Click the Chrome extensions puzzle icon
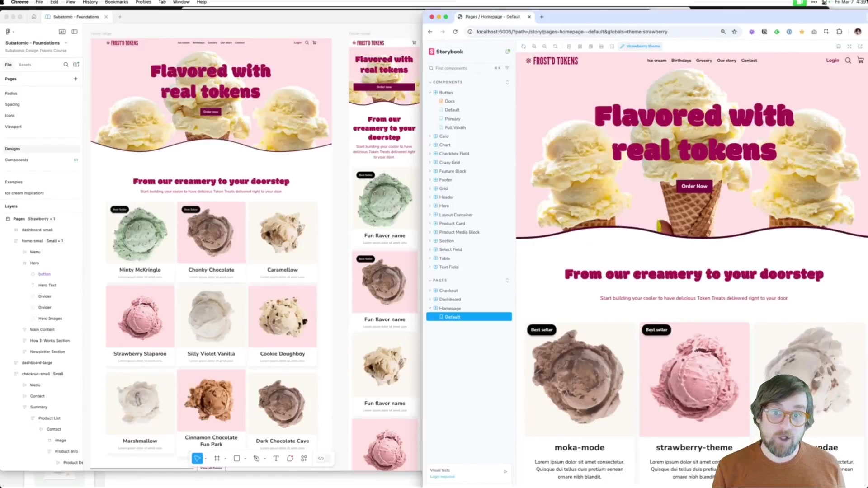The image size is (868, 488). click(840, 32)
